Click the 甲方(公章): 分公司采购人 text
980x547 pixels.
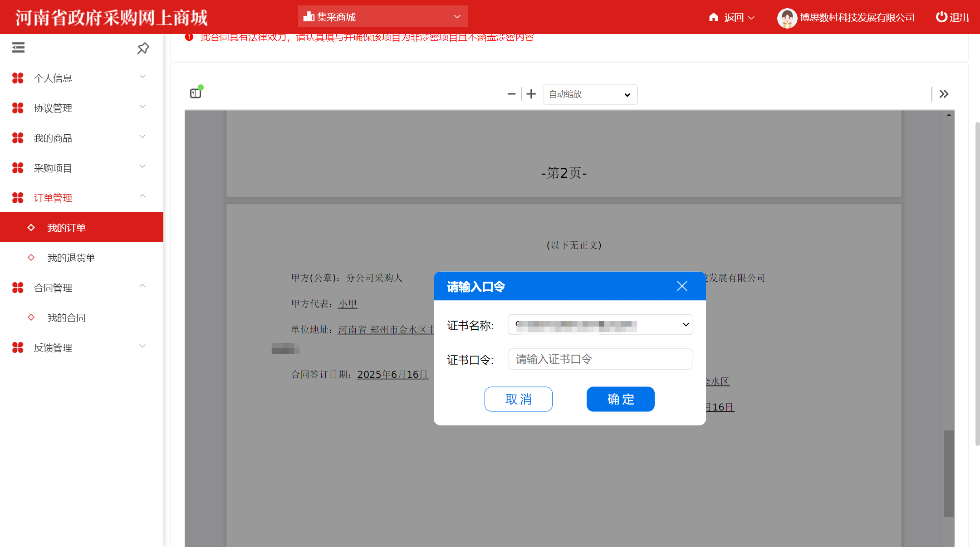click(347, 278)
